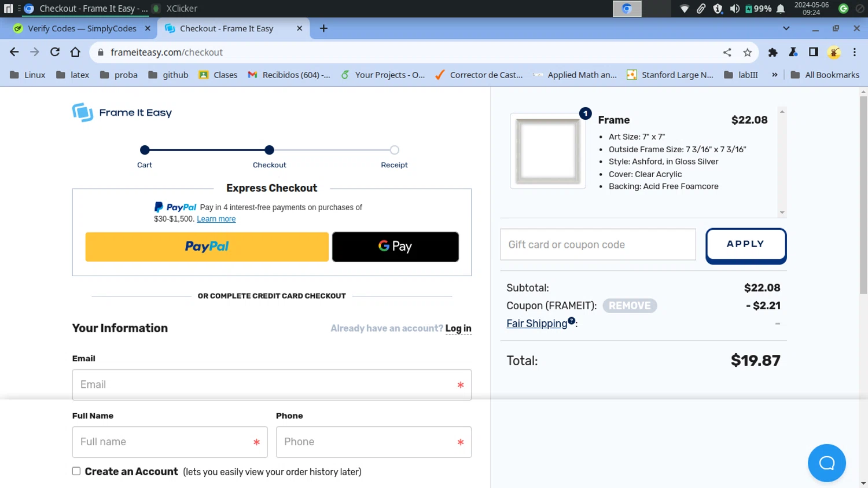Click into the Phone field

tap(374, 442)
